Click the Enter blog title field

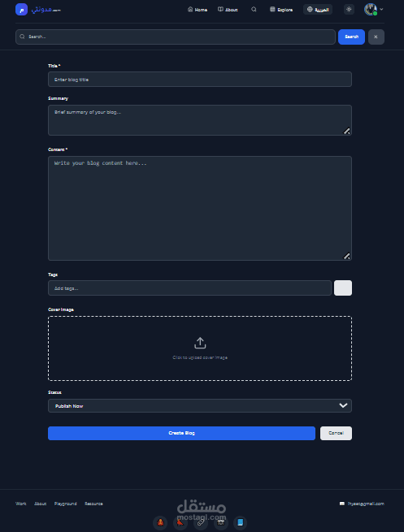(200, 80)
